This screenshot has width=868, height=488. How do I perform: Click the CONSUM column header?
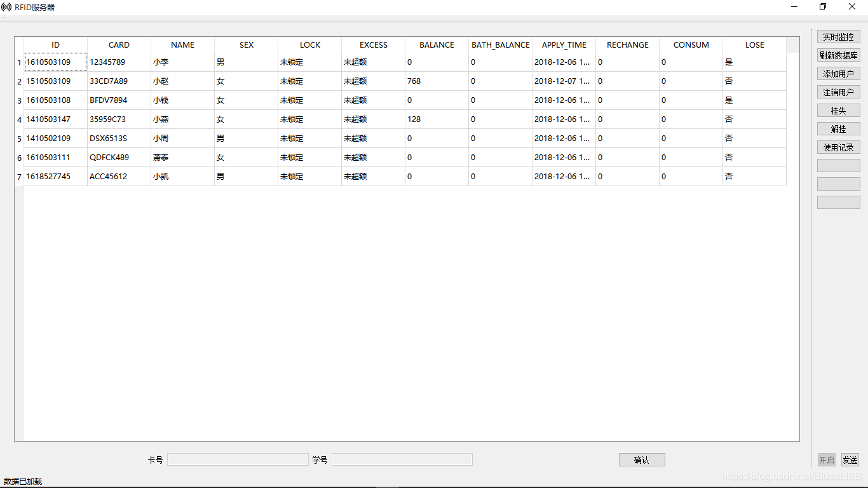[691, 44]
